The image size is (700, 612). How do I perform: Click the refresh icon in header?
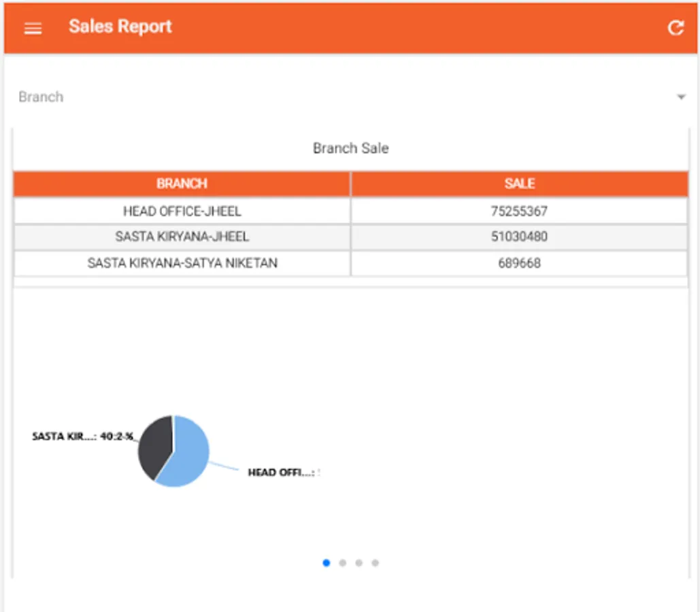(675, 28)
